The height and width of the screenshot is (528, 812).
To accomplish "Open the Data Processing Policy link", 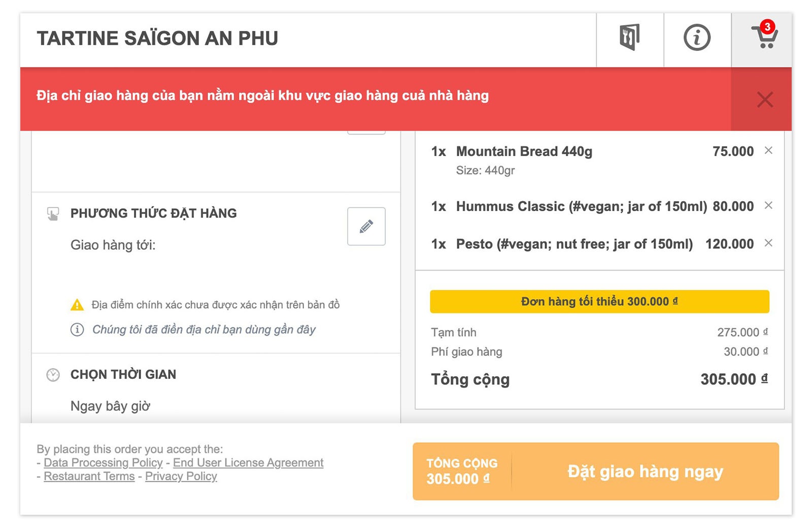I will [103, 463].
